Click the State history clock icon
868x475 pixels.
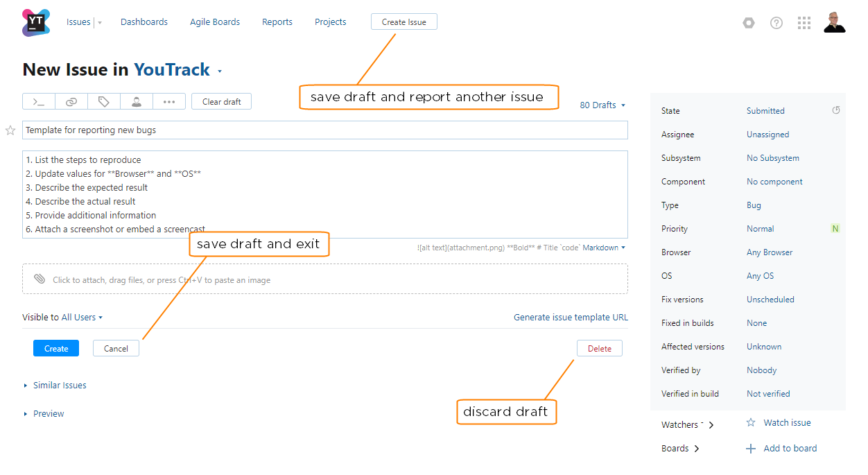(x=836, y=110)
